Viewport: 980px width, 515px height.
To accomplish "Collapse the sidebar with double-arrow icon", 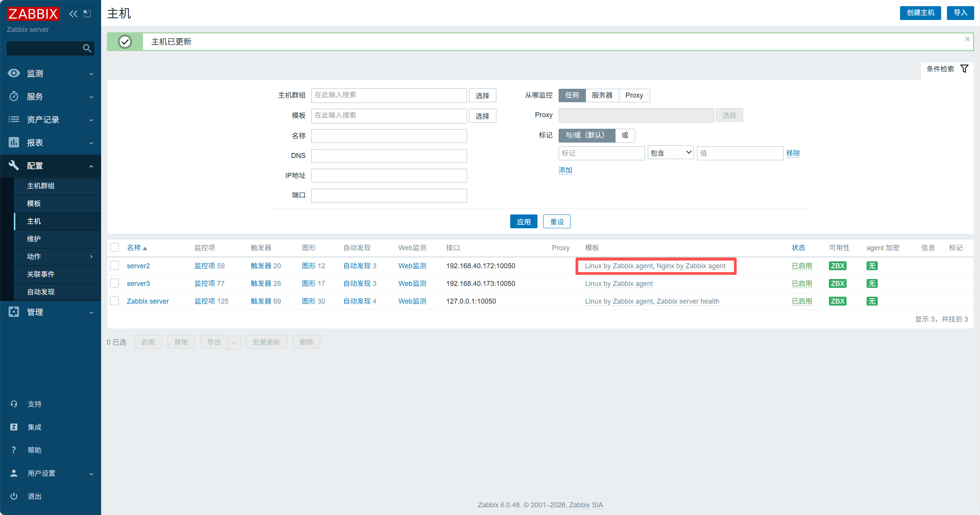I will 73,14.
